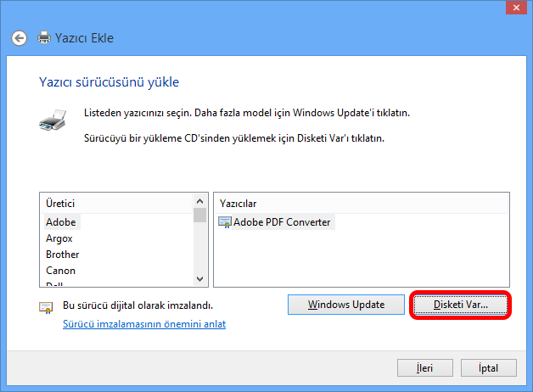Viewport: 533px width, 392px height.
Task: Click the digitally signed certificate icon
Action: (x=47, y=306)
